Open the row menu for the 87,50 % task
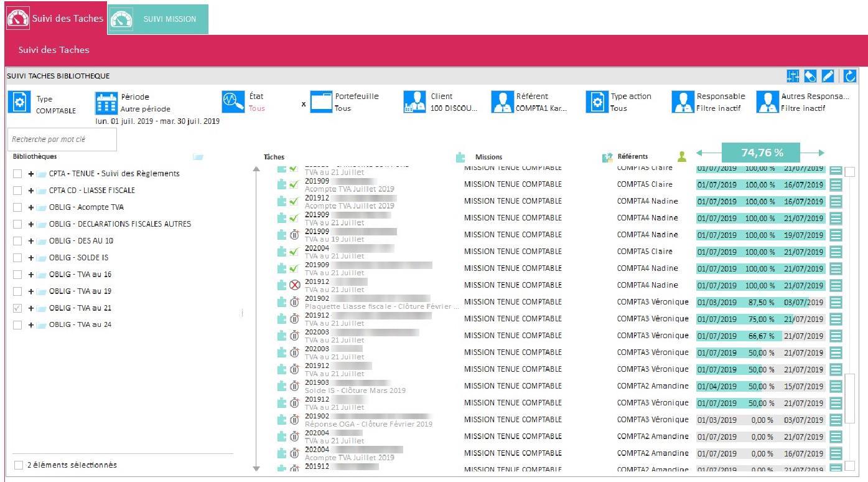Image resolution: width=868 pixels, height=482 pixels. pyautogui.click(x=836, y=302)
